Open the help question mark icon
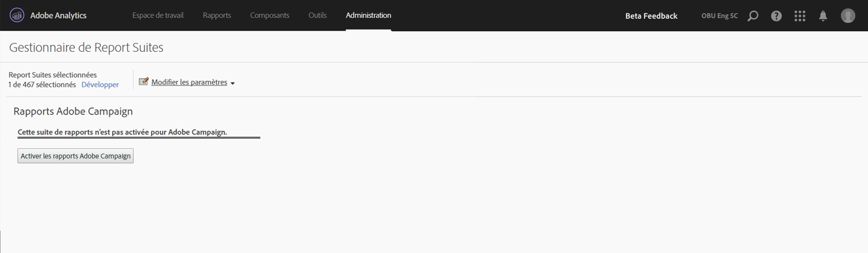 click(776, 16)
